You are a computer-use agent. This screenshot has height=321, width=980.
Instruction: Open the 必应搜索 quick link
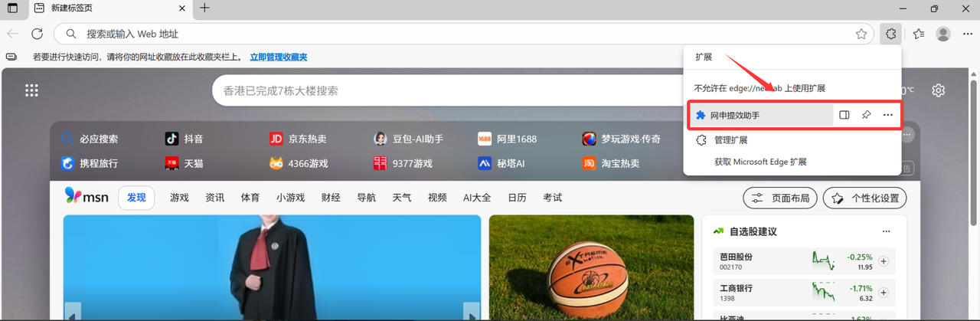point(90,139)
